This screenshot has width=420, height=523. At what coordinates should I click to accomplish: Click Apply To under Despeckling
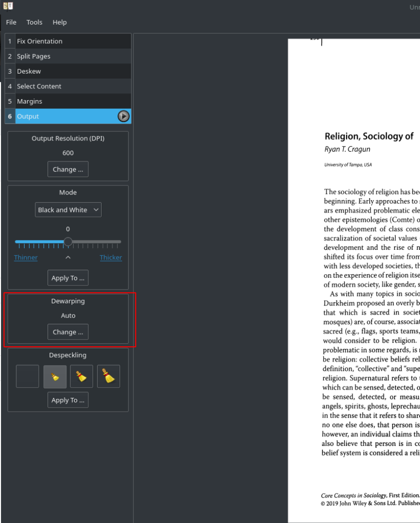[68, 400]
